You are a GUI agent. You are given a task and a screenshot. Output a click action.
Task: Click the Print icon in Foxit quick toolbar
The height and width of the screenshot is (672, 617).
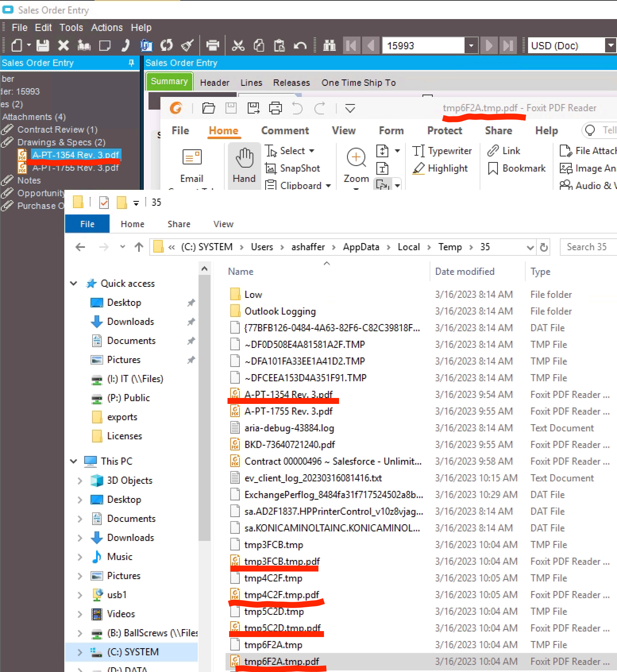pyautogui.click(x=276, y=108)
